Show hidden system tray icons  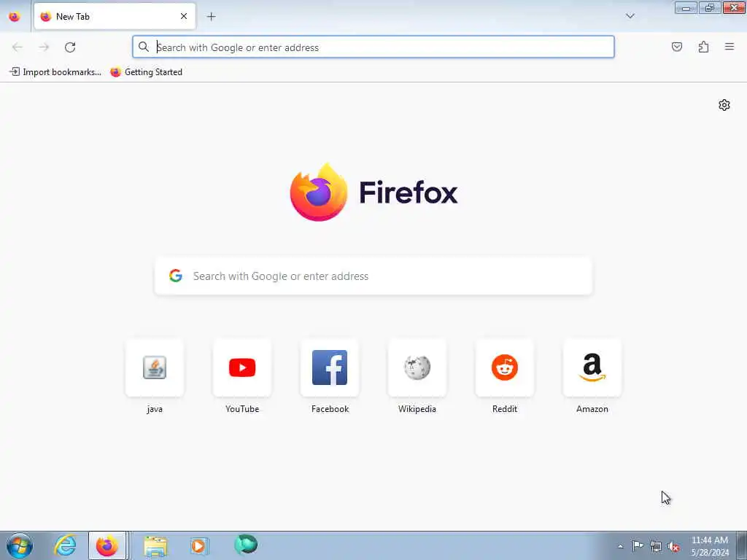tap(620, 546)
